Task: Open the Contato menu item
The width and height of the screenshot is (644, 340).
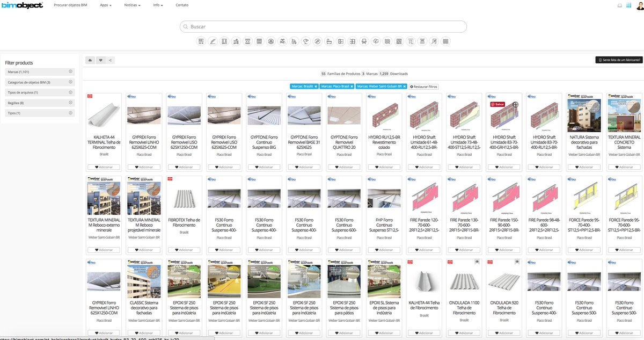Action: coord(182,5)
